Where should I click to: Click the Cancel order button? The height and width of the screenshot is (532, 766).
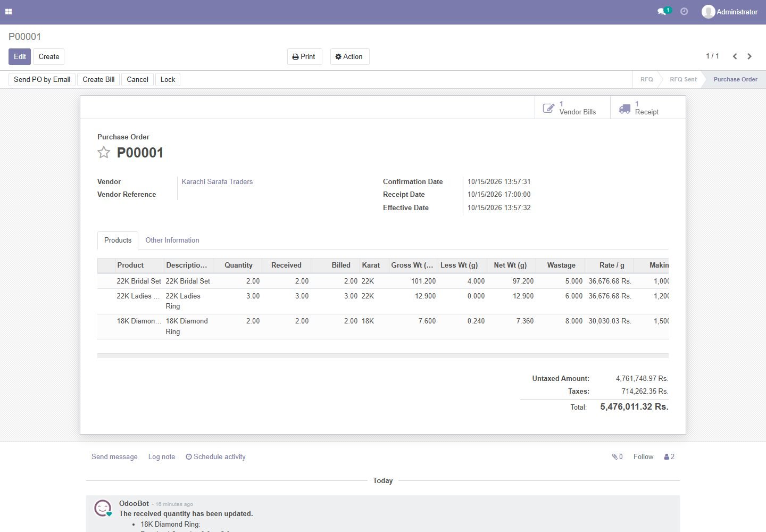point(137,79)
